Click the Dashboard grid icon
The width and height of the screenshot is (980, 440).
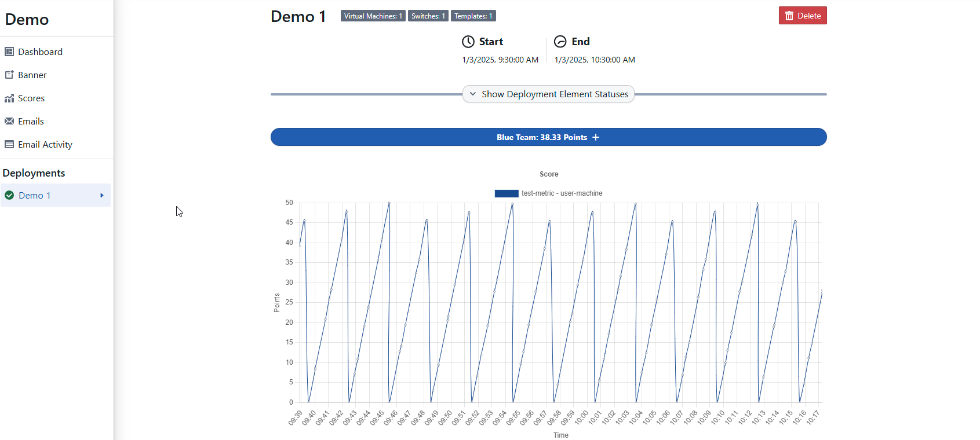coord(9,52)
